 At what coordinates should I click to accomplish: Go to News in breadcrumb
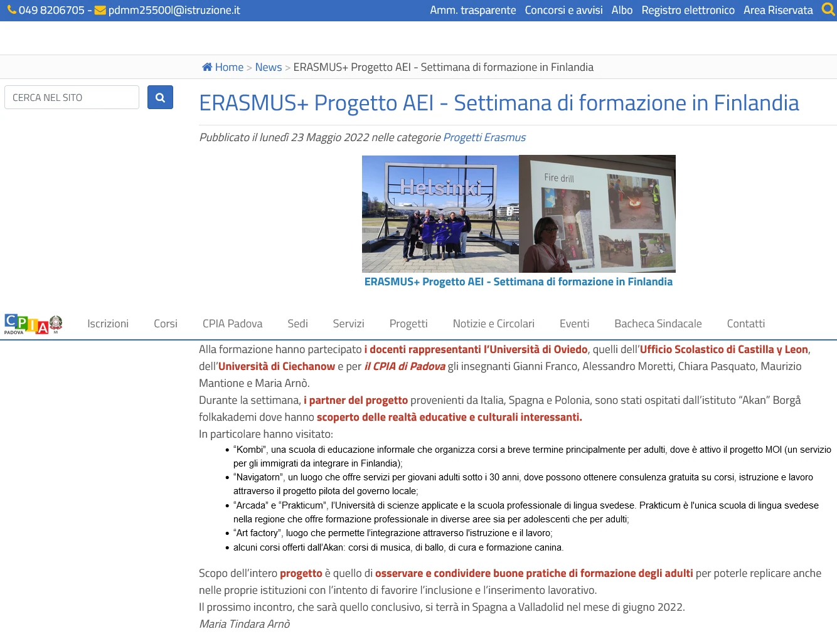click(269, 67)
